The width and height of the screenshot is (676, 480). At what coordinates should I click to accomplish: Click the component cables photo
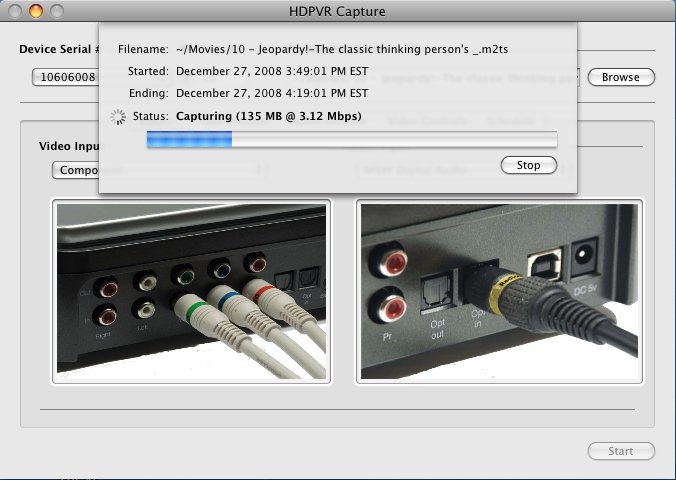tap(191, 292)
